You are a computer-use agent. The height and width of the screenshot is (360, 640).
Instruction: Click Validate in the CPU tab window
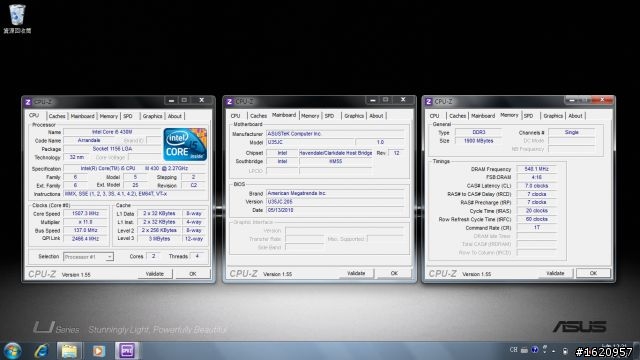tap(155, 274)
